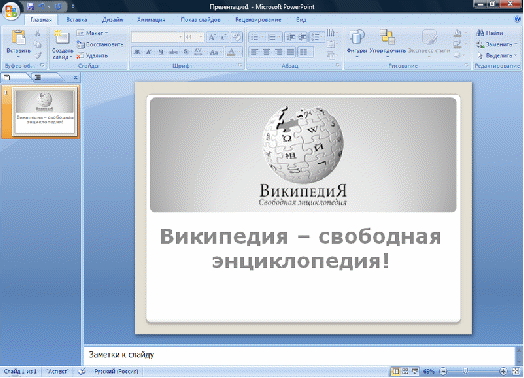Open the Упорядочить arrange menu
The image size is (524, 378).
point(388,42)
